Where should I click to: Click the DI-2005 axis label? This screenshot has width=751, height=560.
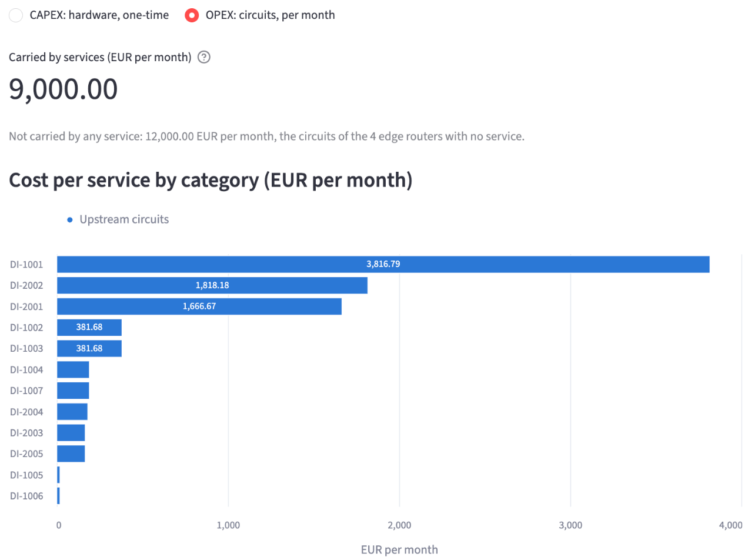pyautogui.click(x=26, y=454)
